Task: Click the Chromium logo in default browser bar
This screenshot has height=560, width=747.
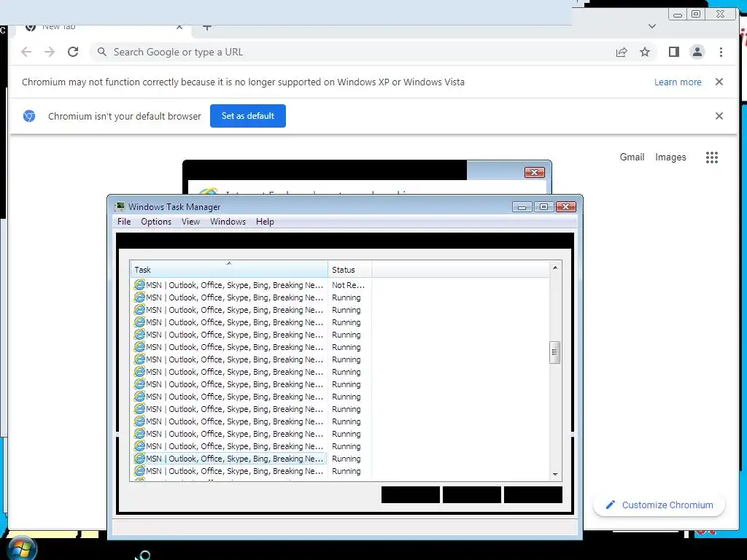Action: 29,116
